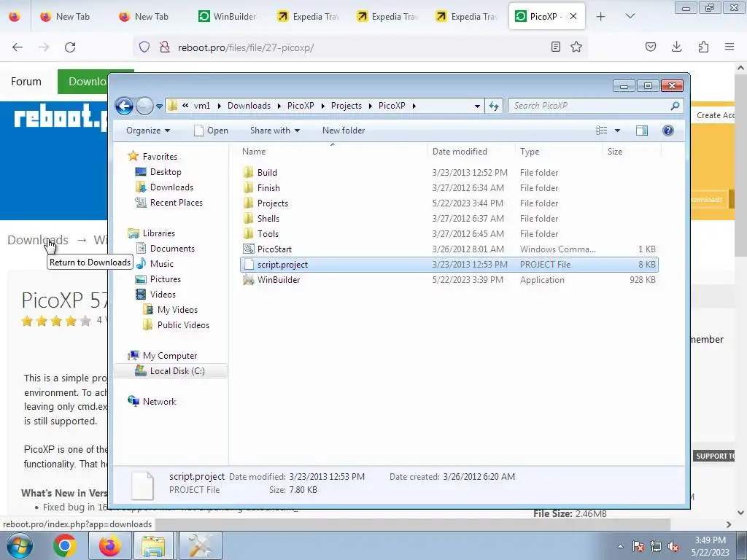Open the Videos library

(x=163, y=295)
